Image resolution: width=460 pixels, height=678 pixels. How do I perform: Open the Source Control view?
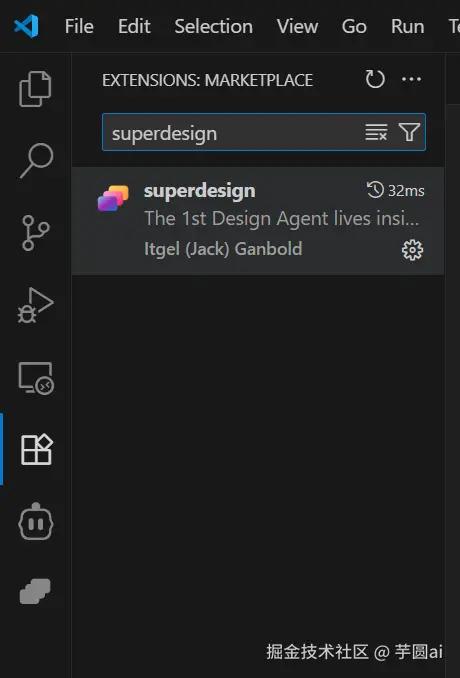tap(36, 233)
